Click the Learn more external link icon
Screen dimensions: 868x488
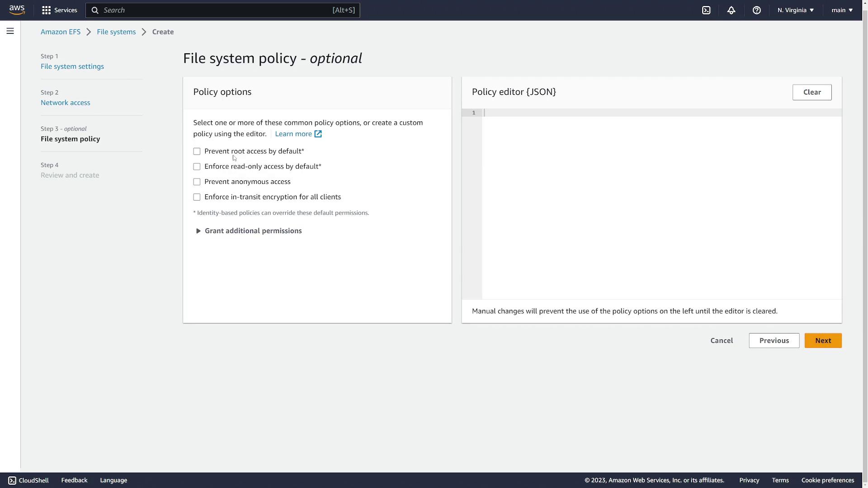318,134
